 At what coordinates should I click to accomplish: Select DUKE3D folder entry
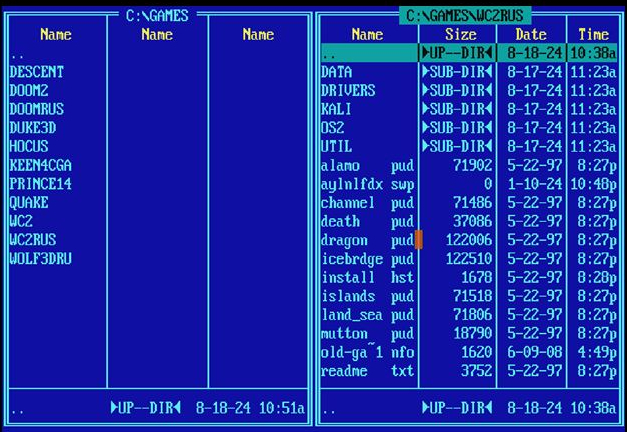[33, 128]
